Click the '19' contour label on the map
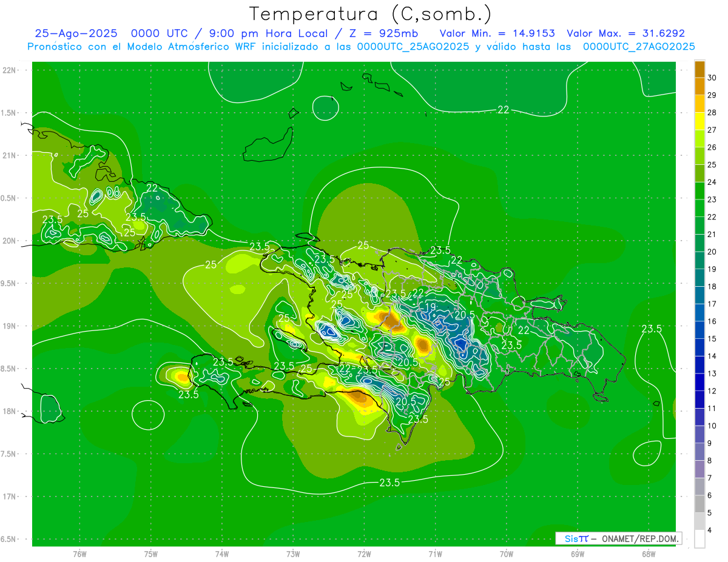Image resolution: width=728 pixels, height=562 pixels. (x=430, y=307)
